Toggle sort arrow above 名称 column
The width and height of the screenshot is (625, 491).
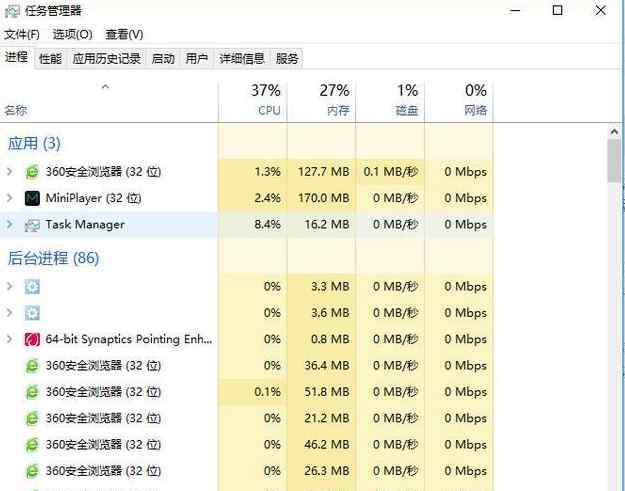tap(105, 86)
